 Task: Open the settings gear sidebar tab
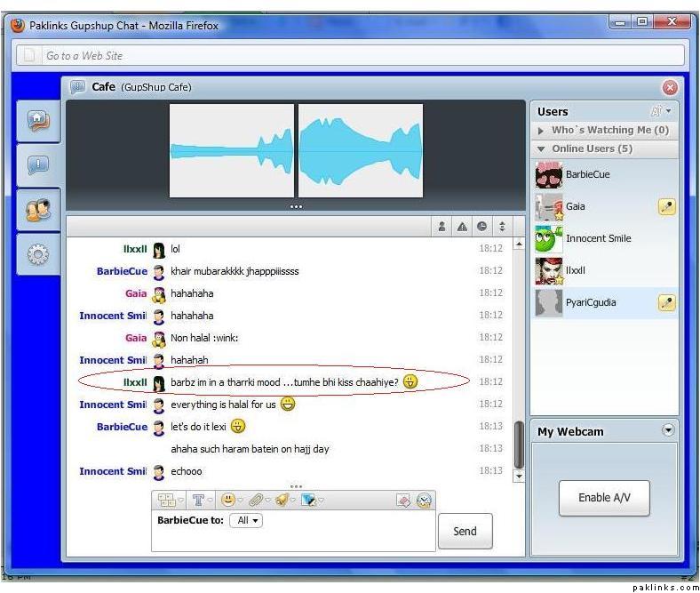click(38, 255)
